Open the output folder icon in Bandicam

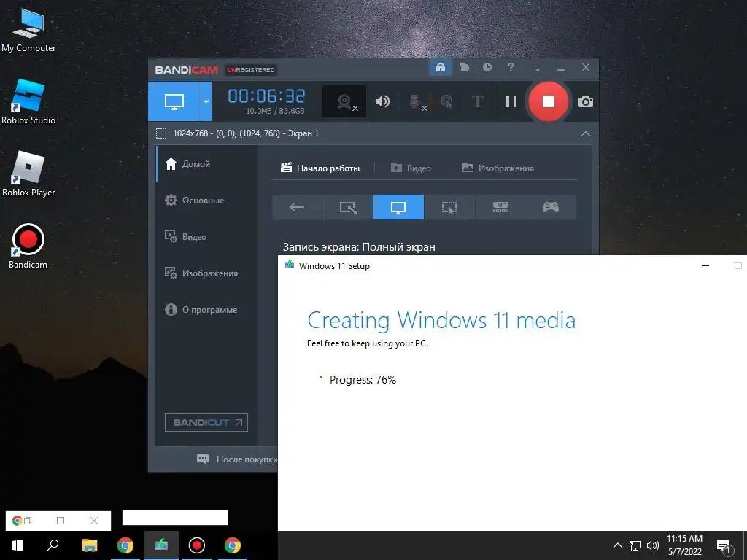pyautogui.click(x=464, y=68)
